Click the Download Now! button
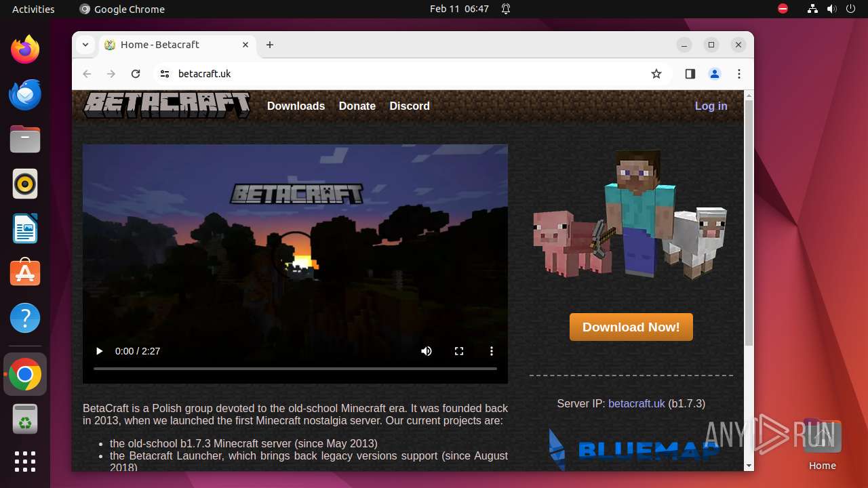 pos(631,327)
